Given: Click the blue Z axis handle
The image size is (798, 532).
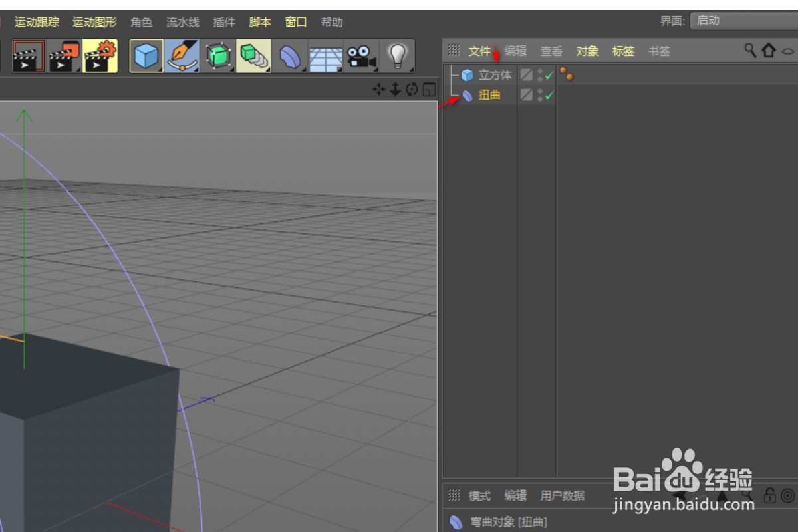Looking at the screenshot, I should pos(207,400).
